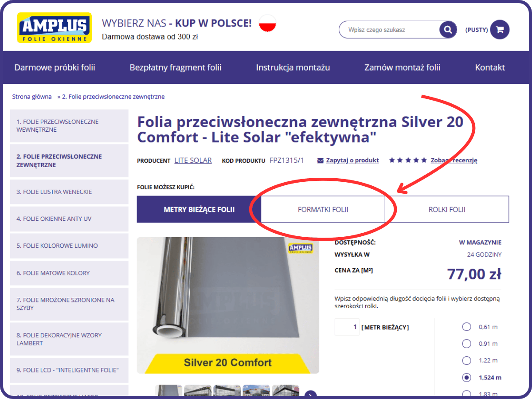This screenshot has height=399, width=532.
Task: Open the Kontakt menu item
Action: coord(490,67)
